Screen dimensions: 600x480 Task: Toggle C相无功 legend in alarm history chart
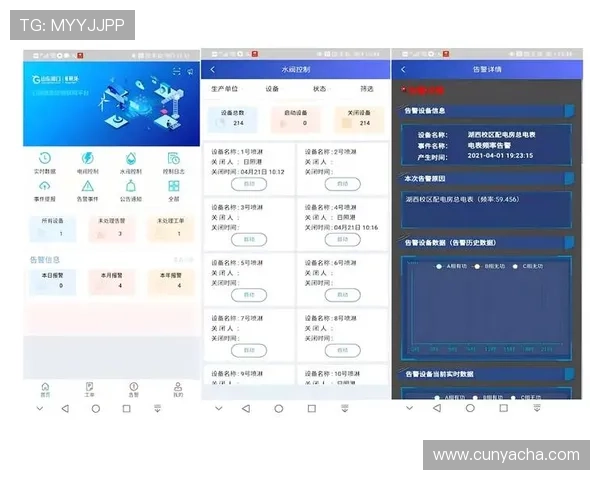528,266
